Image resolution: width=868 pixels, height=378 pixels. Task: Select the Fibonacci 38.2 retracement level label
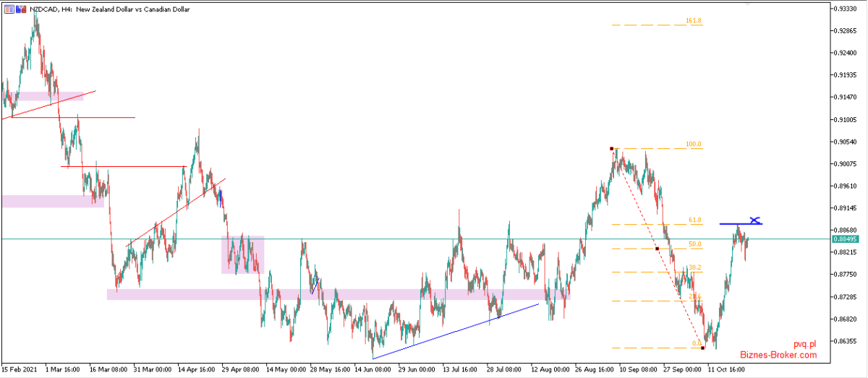[694, 267]
